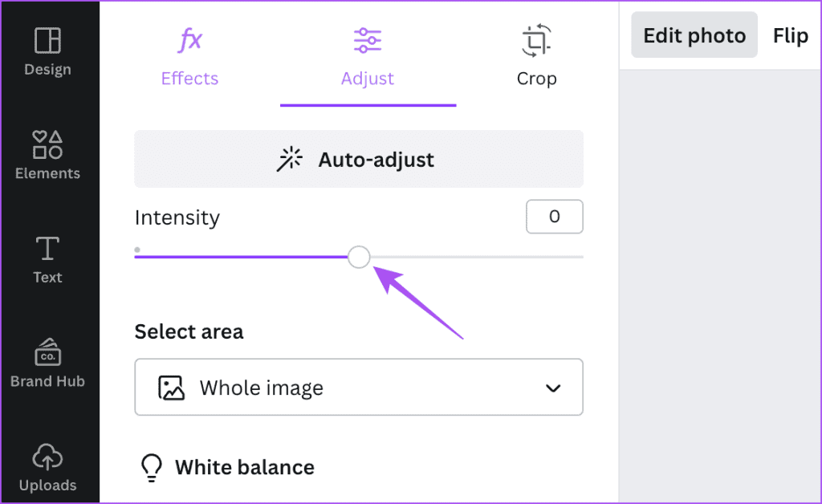Click the White balance lightbulb icon
The height and width of the screenshot is (504, 822).
(x=152, y=467)
